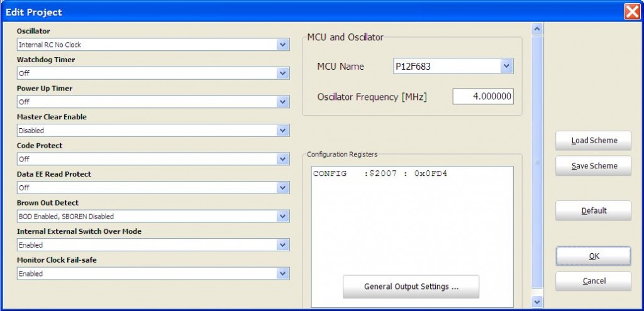Click the Save Scheme button
Screen dimensions: 644x311
click(593, 166)
